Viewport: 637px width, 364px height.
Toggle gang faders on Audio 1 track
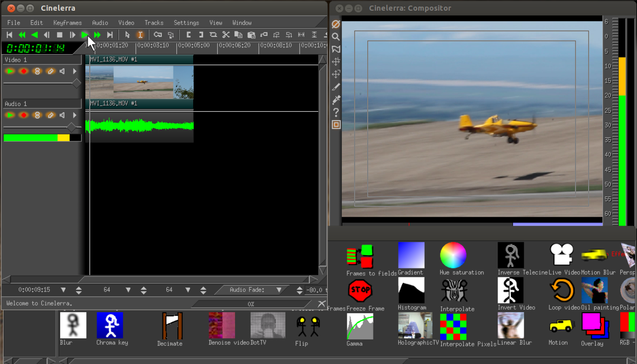point(36,115)
